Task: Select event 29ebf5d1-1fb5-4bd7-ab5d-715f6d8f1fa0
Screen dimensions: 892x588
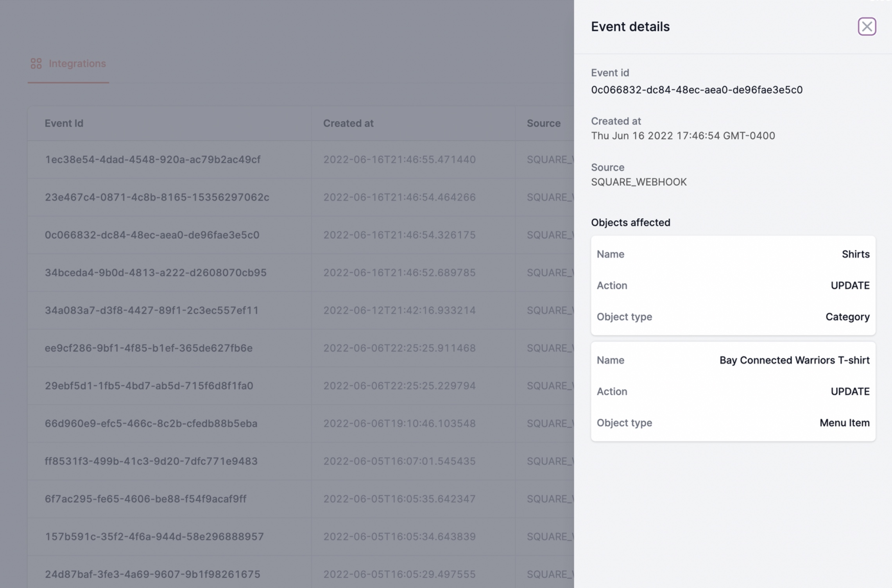Action: tap(149, 386)
